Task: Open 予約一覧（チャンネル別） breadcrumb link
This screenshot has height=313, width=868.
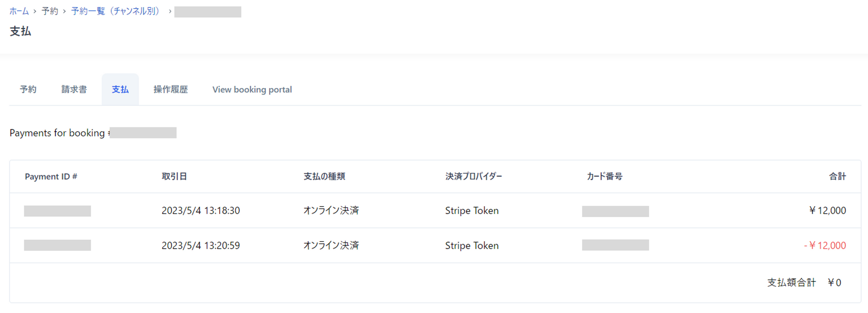Action: pos(116,11)
